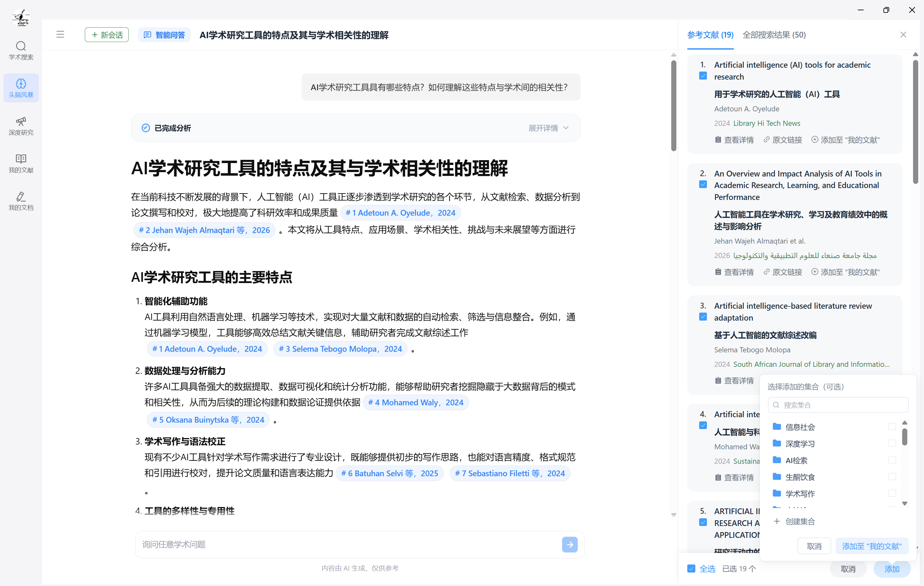This screenshot has width=924, height=586.
Task: Open 深度研究 in the left sidebar
Action: (21, 126)
